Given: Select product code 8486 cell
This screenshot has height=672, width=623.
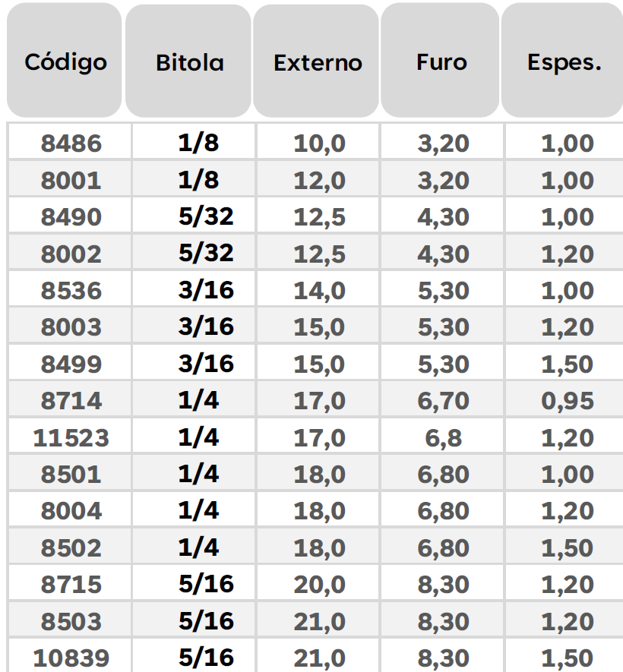Looking at the screenshot, I should [x=71, y=142].
